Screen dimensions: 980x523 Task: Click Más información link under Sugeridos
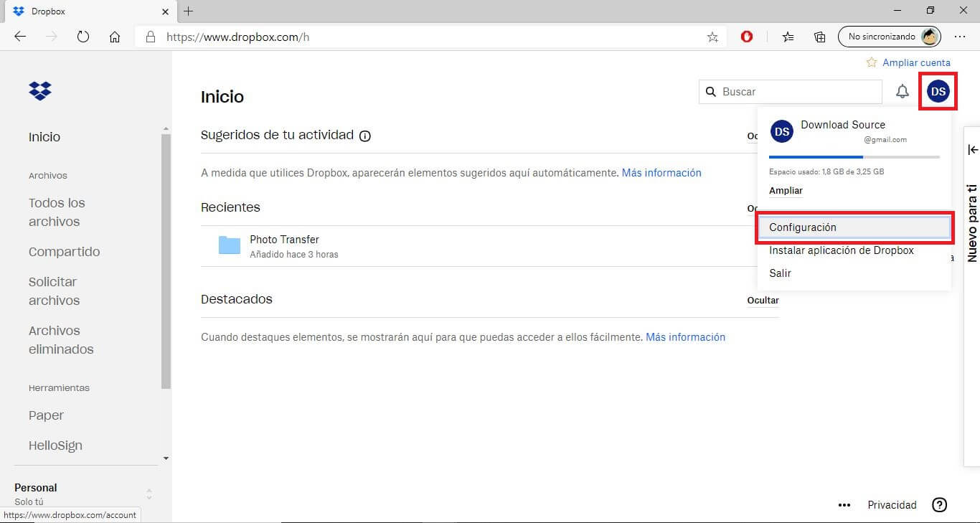tap(661, 173)
